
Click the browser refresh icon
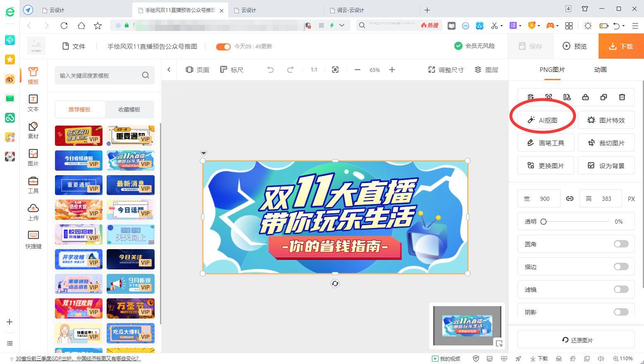click(x=64, y=26)
